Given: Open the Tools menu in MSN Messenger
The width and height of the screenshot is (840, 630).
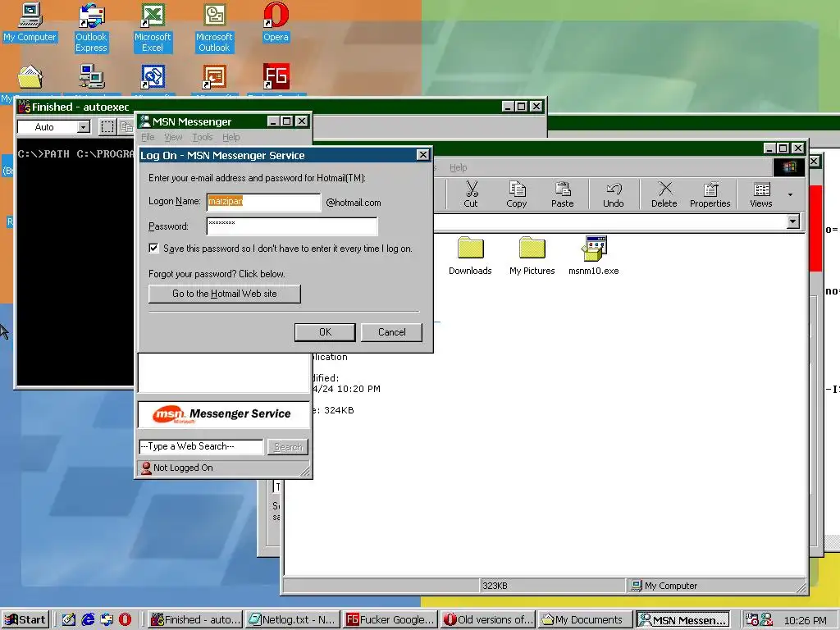Looking at the screenshot, I should (x=203, y=137).
